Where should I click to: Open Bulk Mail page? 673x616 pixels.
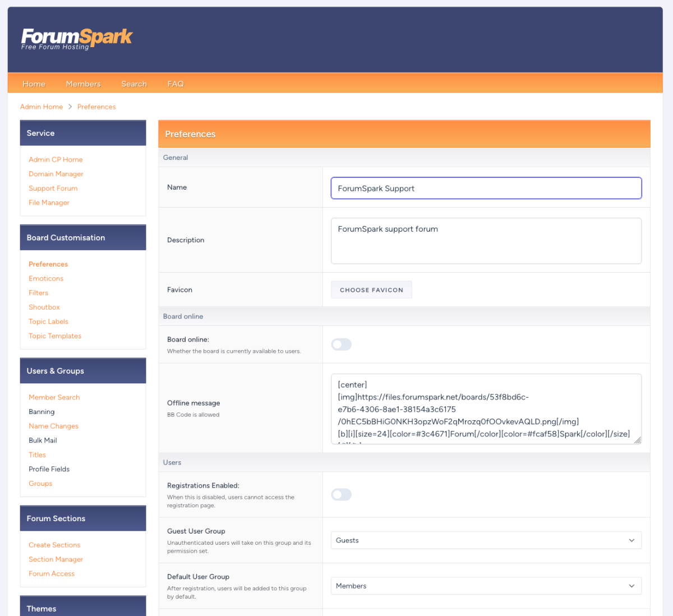43,440
